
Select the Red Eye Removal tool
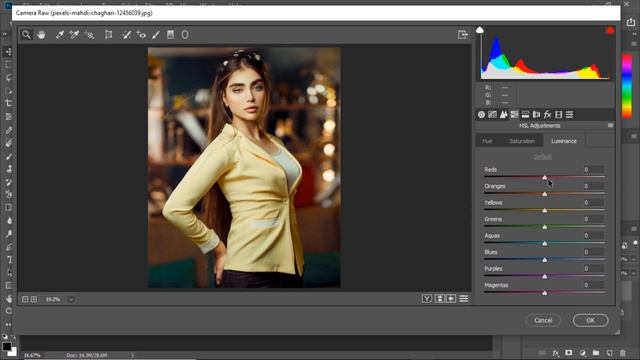pos(141,35)
